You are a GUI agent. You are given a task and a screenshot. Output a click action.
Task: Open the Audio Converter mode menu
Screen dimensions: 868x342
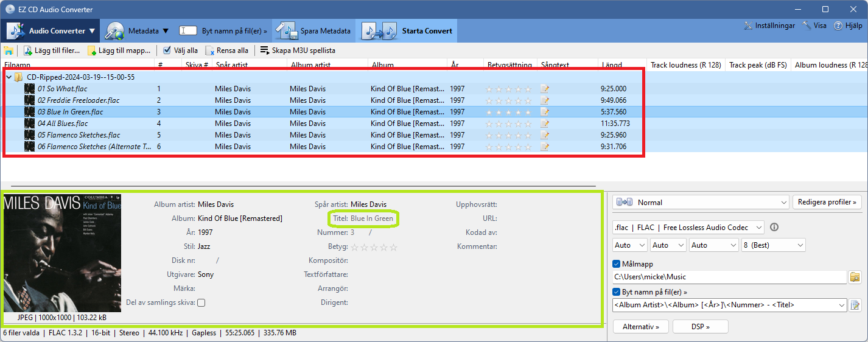point(52,31)
